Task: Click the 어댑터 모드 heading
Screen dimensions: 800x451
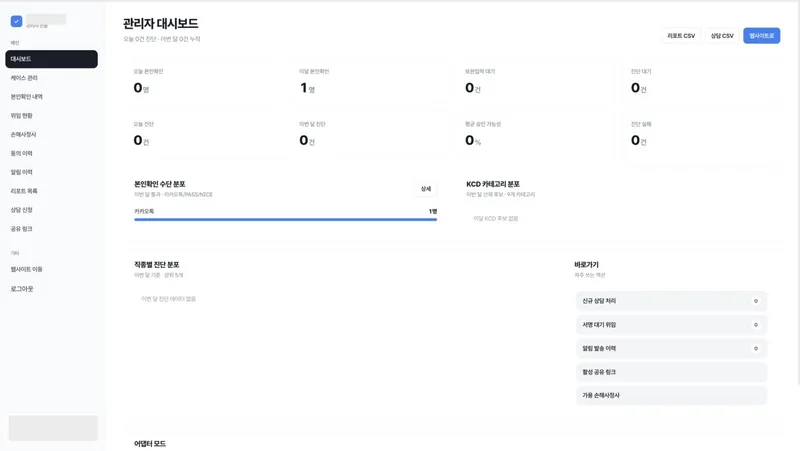Action: tap(150, 444)
